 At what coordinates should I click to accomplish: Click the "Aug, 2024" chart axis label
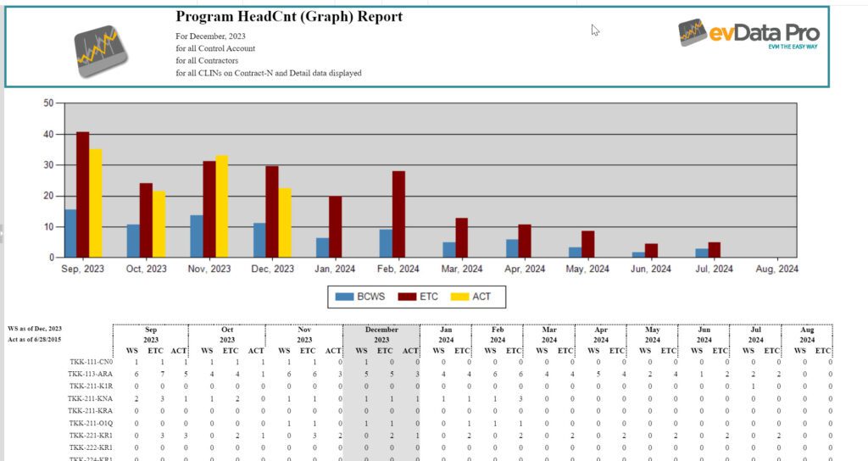point(776,269)
